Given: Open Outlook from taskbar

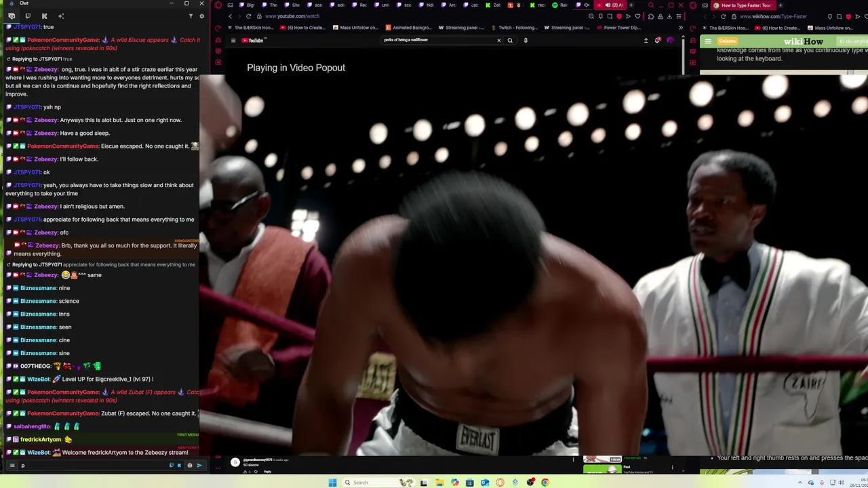Looking at the screenshot, I should pyautogui.click(x=485, y=483).
